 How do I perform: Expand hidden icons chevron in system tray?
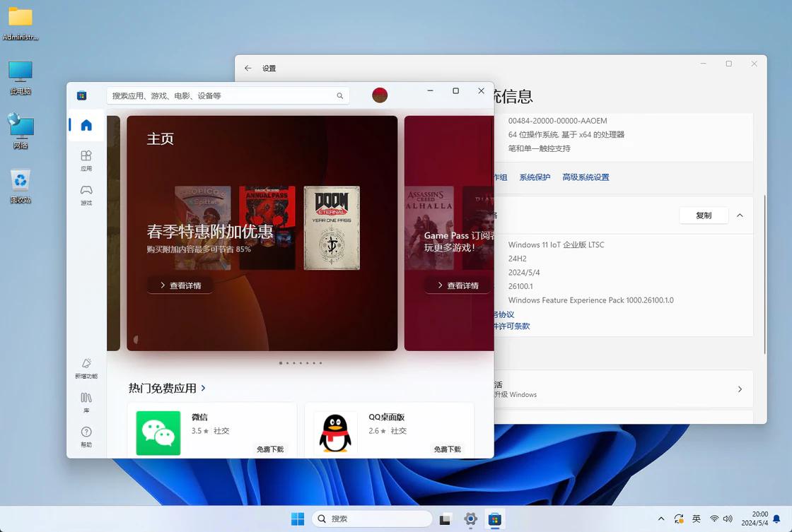click(660, 519)
